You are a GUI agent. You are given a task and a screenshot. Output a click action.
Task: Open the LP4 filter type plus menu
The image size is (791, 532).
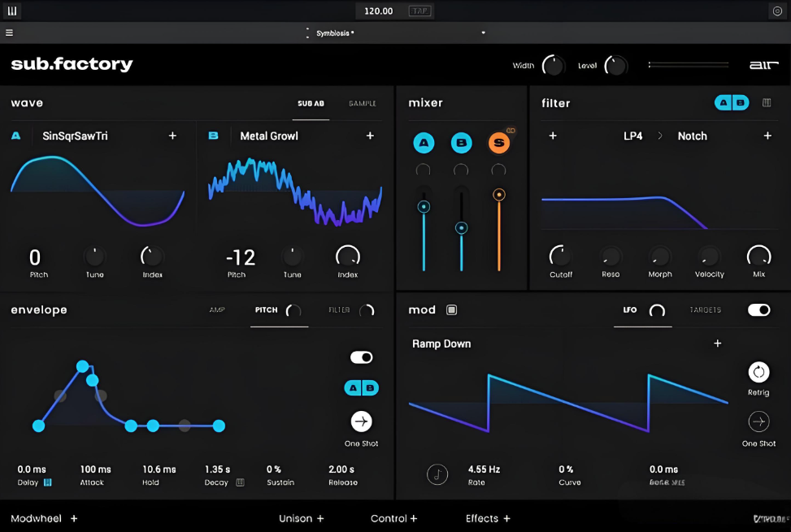(x=553, y=136)
